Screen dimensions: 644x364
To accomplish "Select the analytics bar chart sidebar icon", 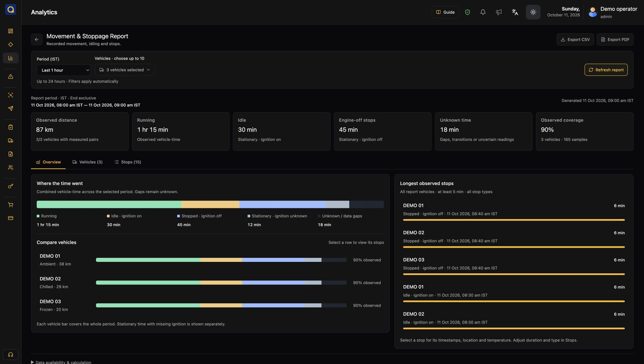I will (10, 58).
